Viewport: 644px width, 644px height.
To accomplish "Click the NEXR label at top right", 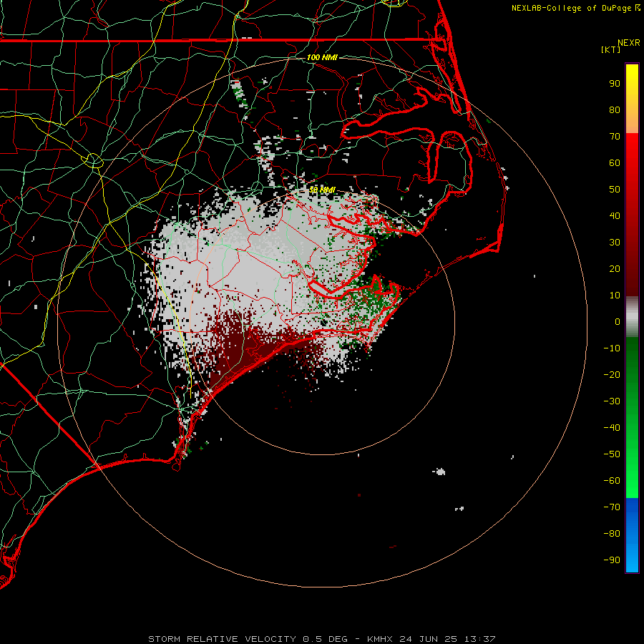I will 628,43.
